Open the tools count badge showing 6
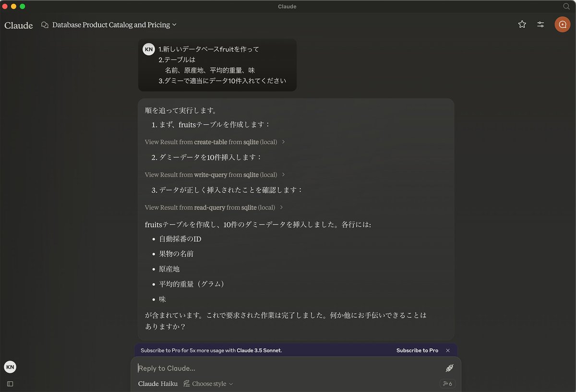 pyautogui.click(x=447, y=384)
